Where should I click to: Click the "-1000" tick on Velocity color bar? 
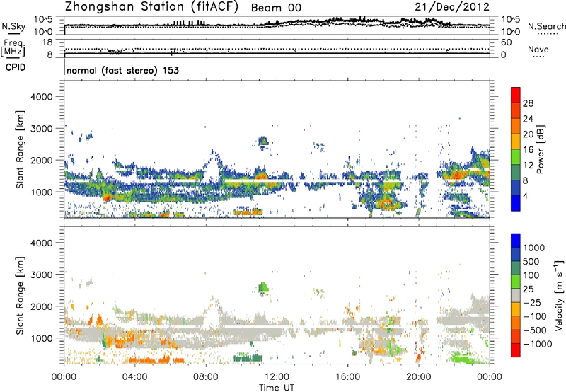coord(537,344)
